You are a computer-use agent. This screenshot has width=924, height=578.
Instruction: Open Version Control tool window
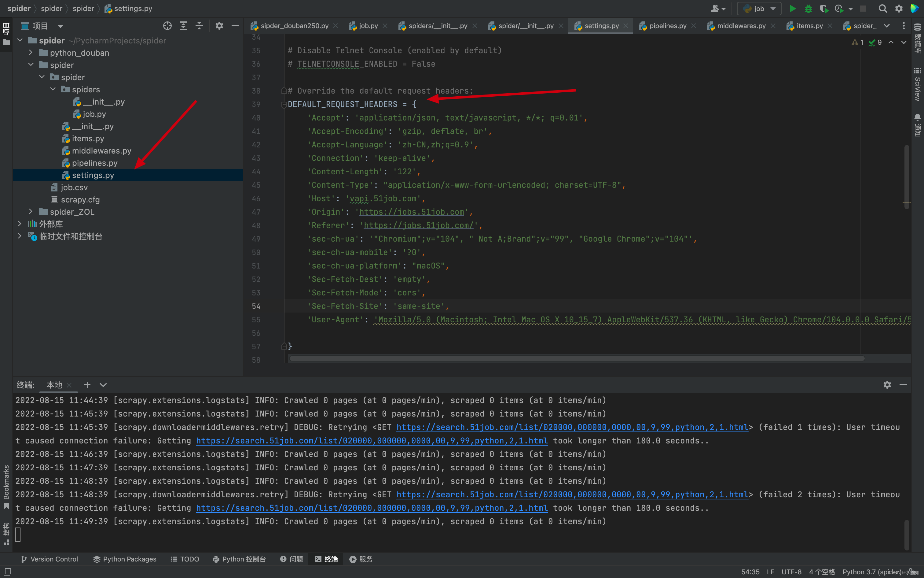pyautogui.click(x=50, y=559)
